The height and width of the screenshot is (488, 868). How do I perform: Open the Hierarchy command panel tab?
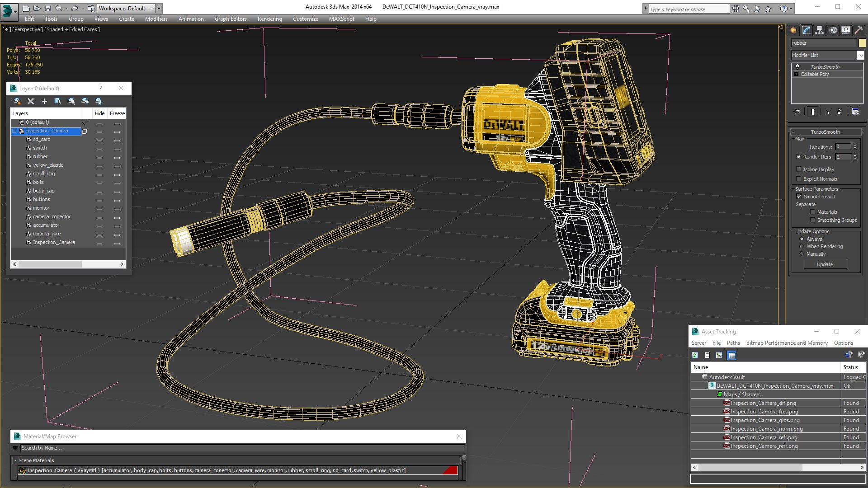(x=819, y=30)
